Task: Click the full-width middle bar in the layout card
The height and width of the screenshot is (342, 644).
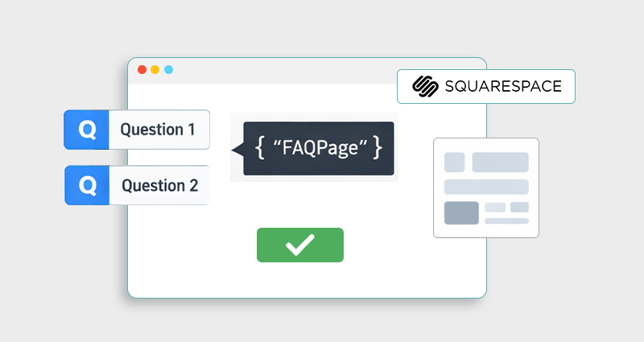Action: [486, 187]
